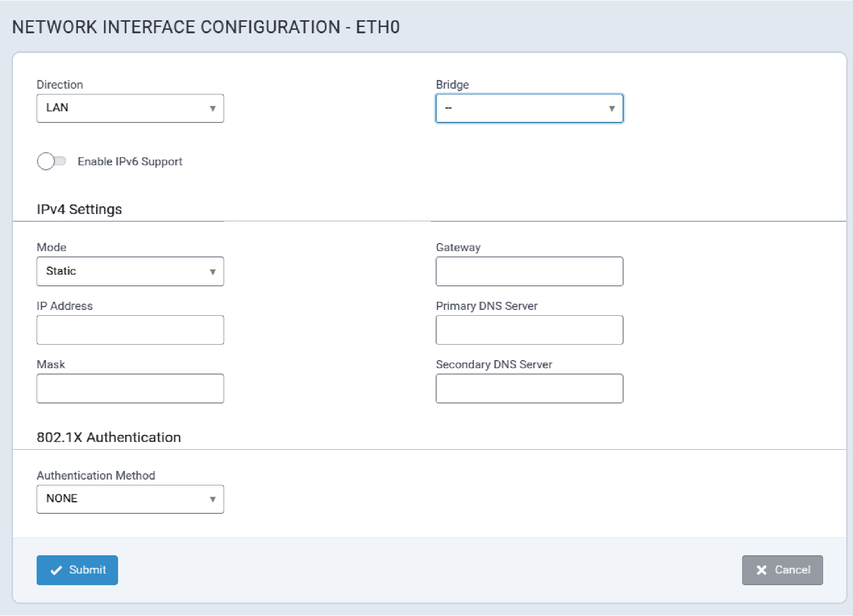This screenshot has height=616, width=853.
Task: Click the Mask input field
Action: 130,388
